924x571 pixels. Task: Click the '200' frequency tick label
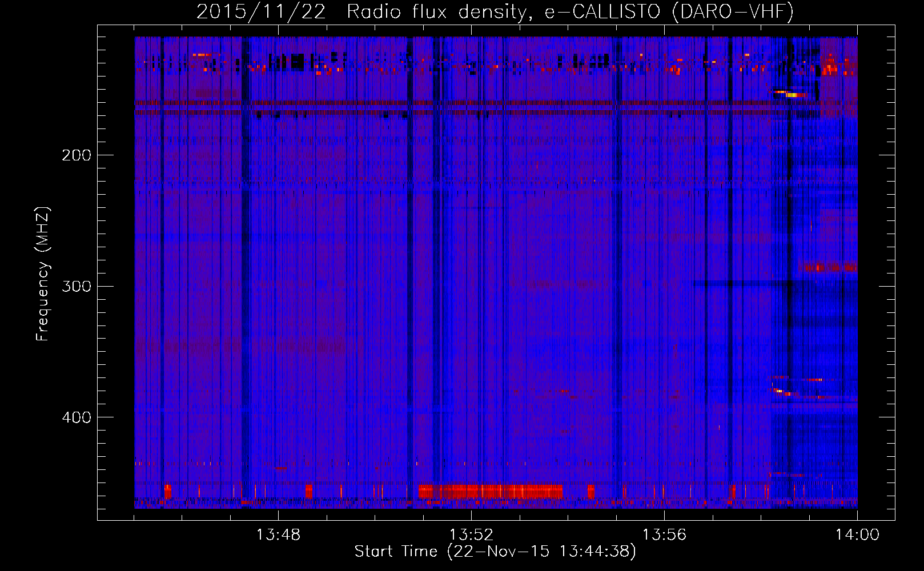[x=77, y=155]
